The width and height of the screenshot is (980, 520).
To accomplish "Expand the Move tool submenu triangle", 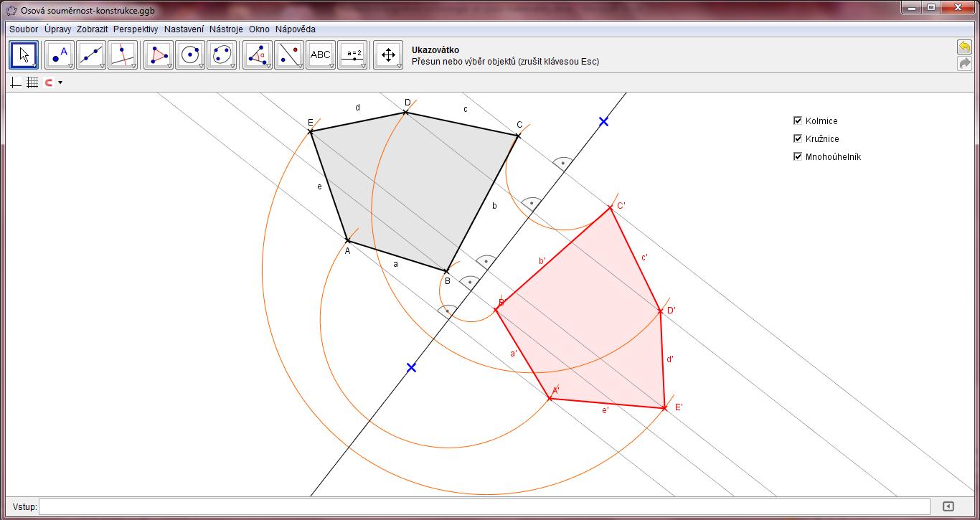I will pyautogui.click(x=34, y=66).
